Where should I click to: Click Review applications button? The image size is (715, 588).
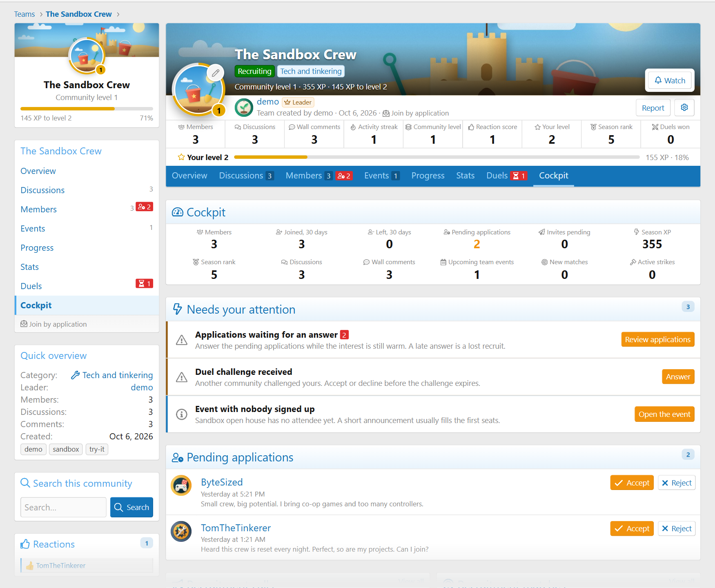(658, 339)
